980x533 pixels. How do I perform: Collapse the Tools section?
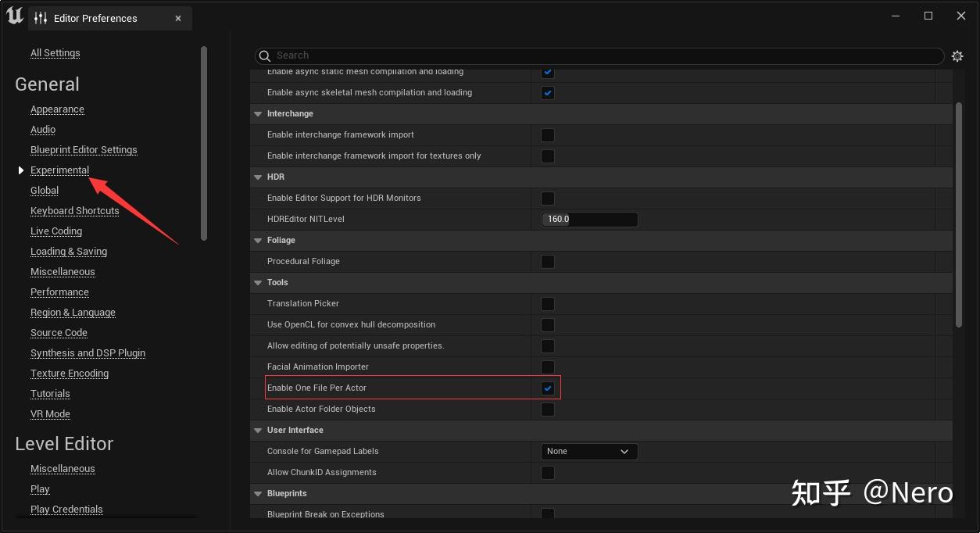pos(258,283)
